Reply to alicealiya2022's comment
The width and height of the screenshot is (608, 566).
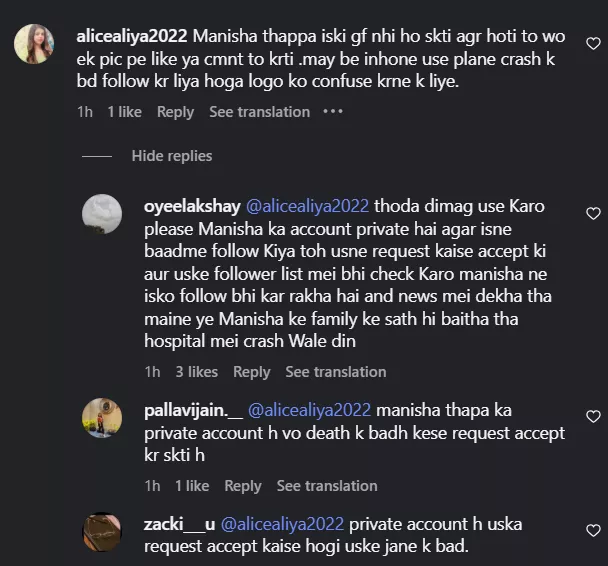tap(175, 112)
